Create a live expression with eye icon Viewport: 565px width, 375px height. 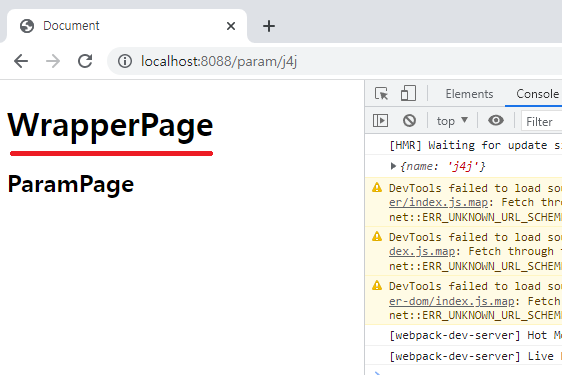tap(496, 120)
